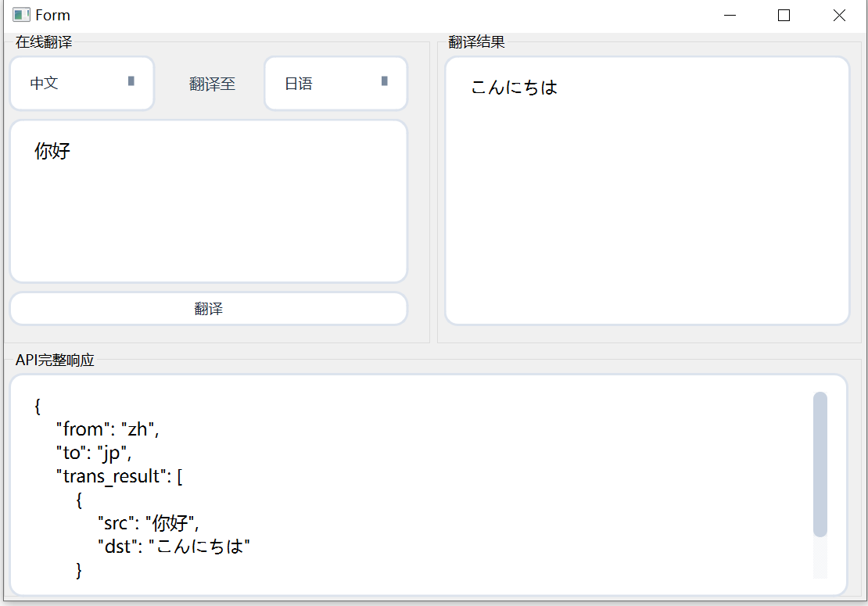Click the "dst": "こんにちは" line
The width and height of the screenshot is (868, 606).
(x=174, y=547)
